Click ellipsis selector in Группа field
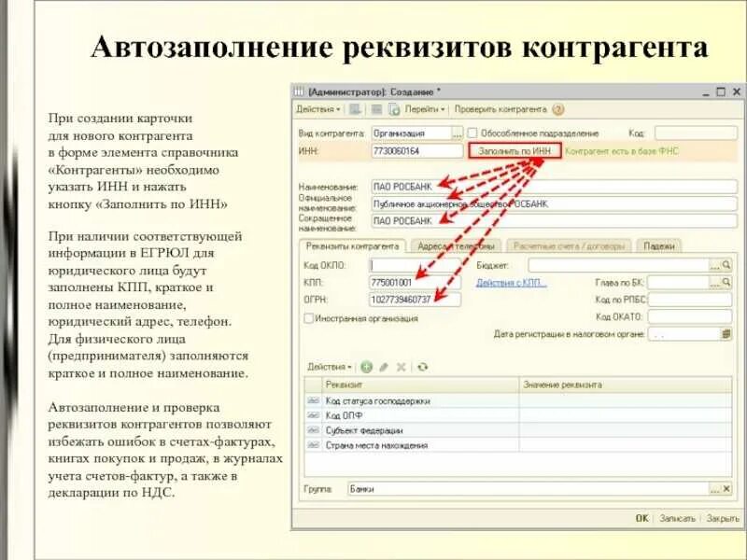 715,489
